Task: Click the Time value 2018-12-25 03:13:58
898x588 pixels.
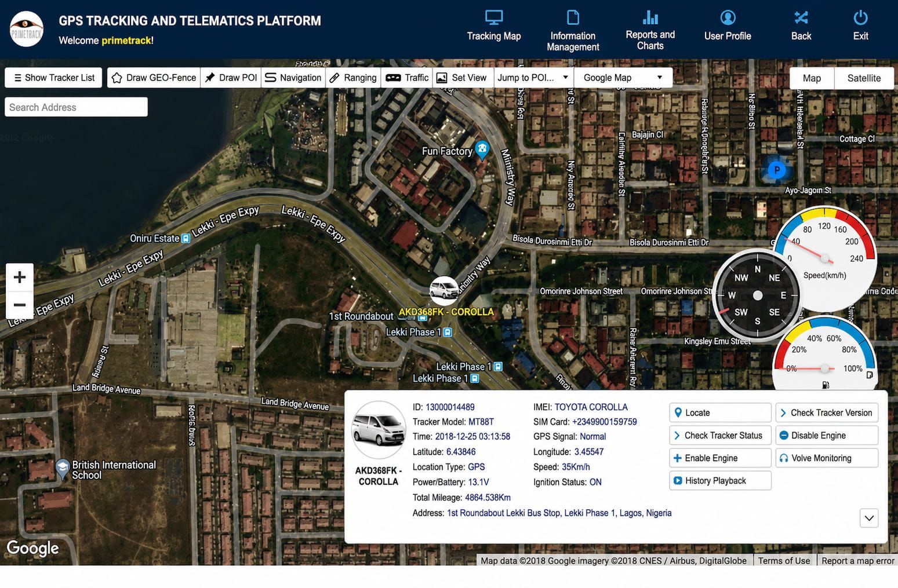Action: (472, 436)
